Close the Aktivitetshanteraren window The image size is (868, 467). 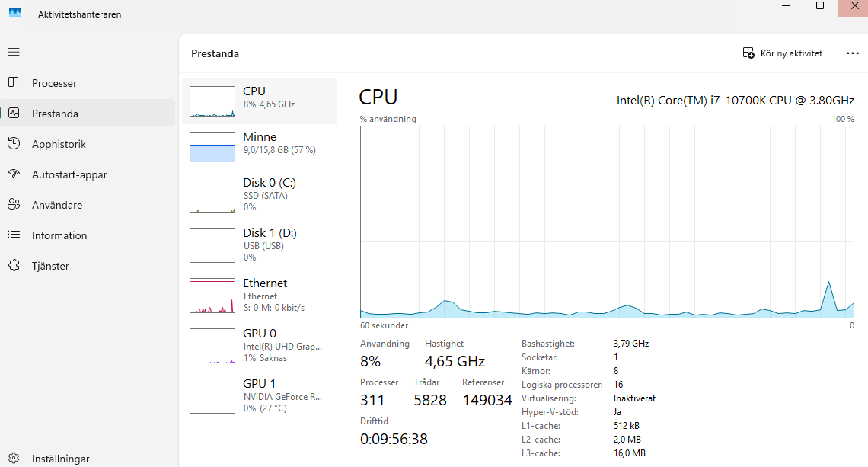click(854, 6)
